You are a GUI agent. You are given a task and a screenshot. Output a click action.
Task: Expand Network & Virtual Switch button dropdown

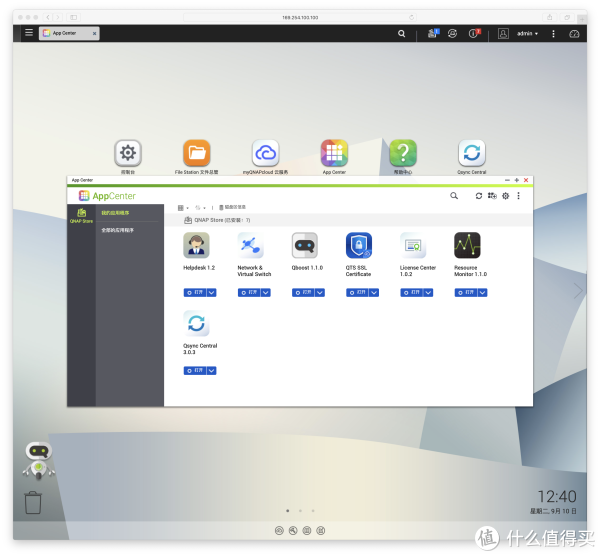pyautogui.click(x=266, y=293)
